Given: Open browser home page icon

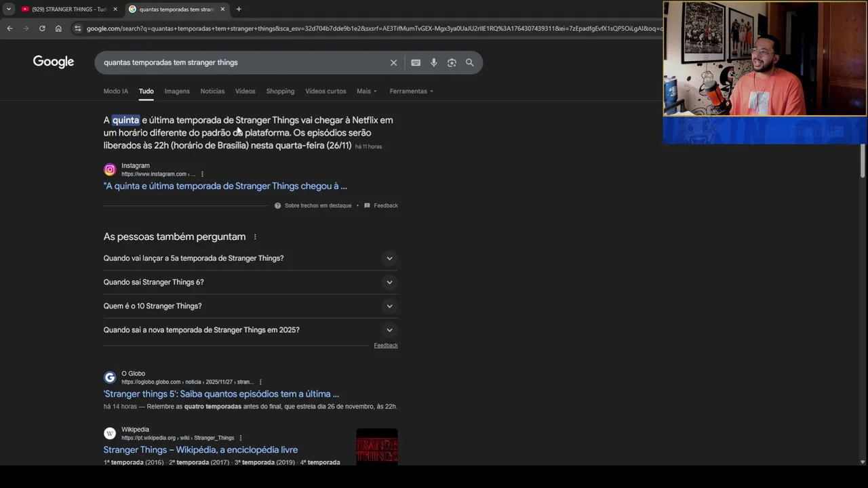Looking at the screenshot, I should [x=58, y=28].
